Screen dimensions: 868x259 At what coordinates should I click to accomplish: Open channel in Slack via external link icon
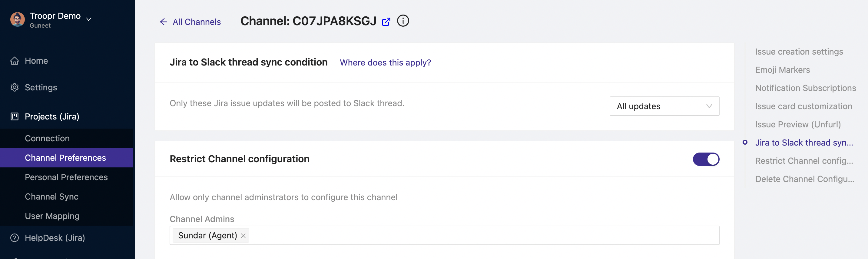click(386, 22)
